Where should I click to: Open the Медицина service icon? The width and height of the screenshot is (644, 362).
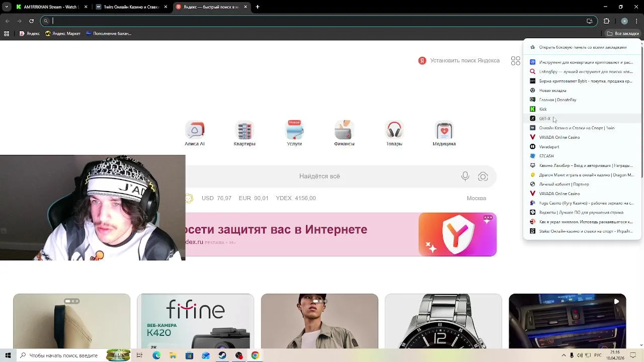click(444, 134)
